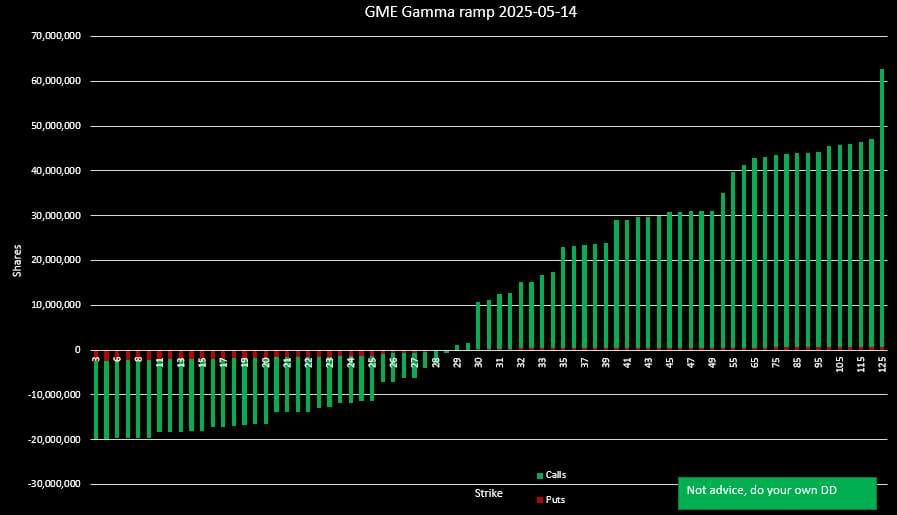The width and height of the screenshot is (897, 515).
Task: Click the strike 85 x-axis label
Action: click(797, 363)
